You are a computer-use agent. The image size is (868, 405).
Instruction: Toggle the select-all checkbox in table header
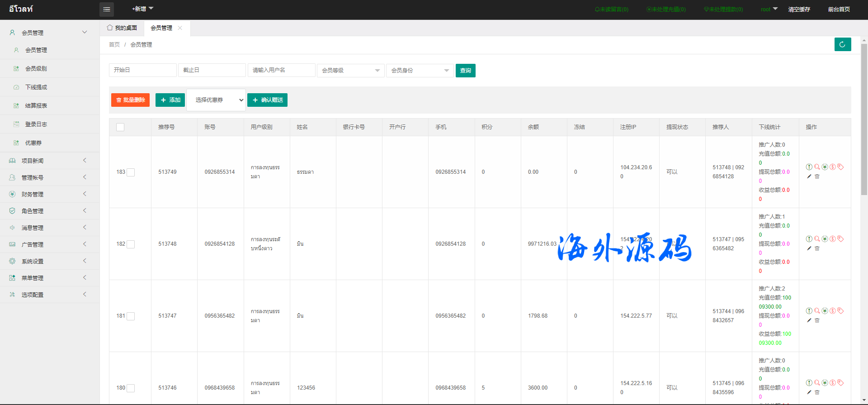pyautogui.click(x=120, y=127)
